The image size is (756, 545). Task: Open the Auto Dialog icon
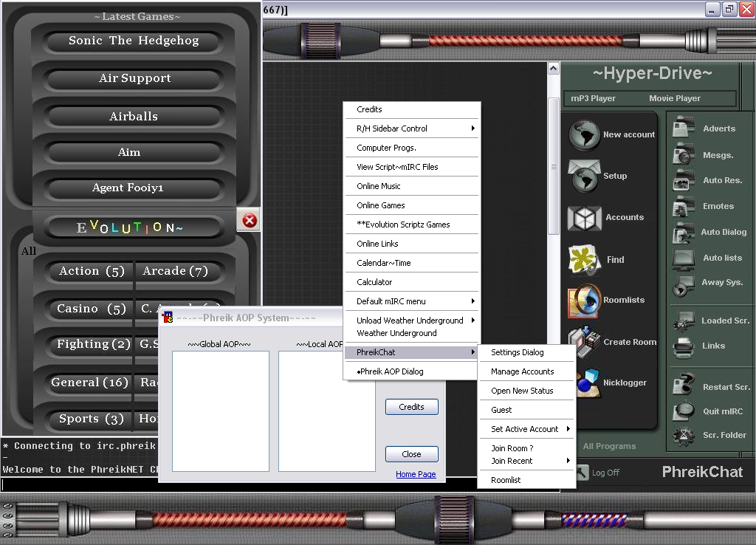click(683, 233)
